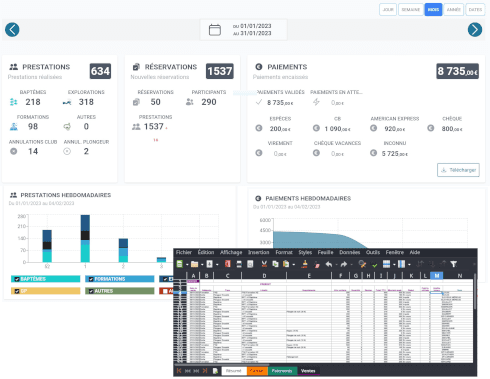Screen dimensions: 490x379
Task: Toggle the AUTRES legend checkbox
Action: (x=91, y=291)
